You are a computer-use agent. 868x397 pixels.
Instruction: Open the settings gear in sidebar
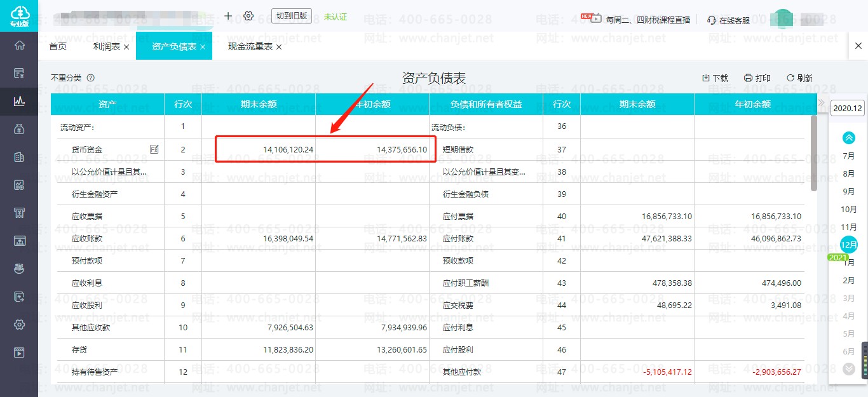[19, 325]
